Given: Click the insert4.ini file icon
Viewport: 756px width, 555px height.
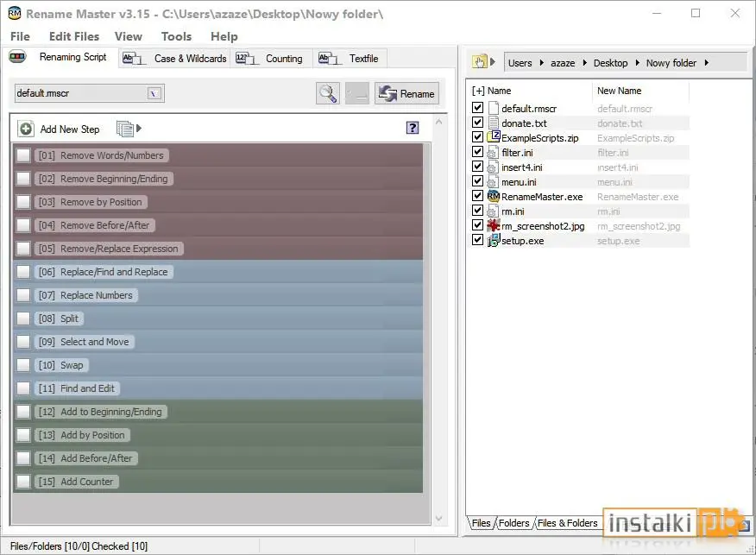Looking at the screenshot, I should click(x=493, y=167).
